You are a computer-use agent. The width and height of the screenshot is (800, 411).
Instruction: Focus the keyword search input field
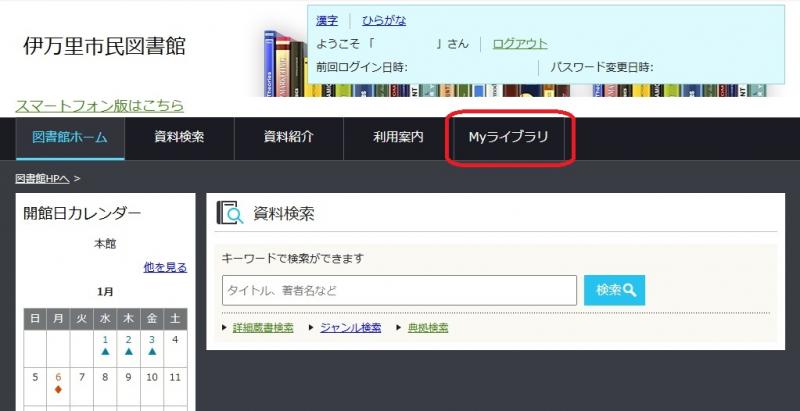pyautogui.click(x=399, y=290)
